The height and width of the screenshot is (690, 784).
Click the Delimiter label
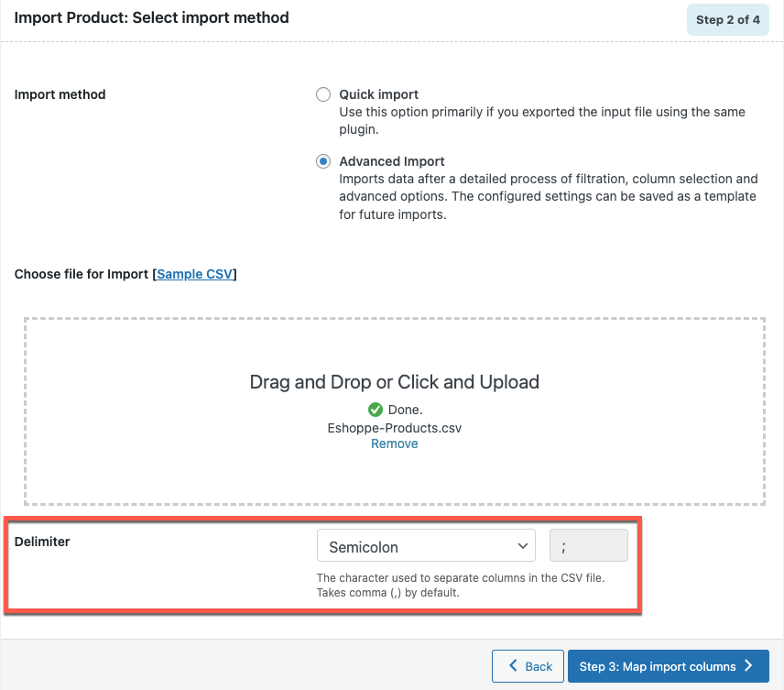[42, 542]
